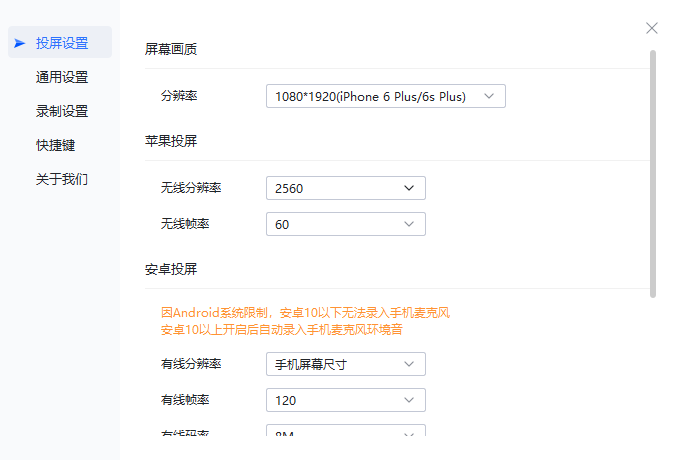This screenshot has height=460, width=680.
Task: Close the settings window
Action: pyautogui.click(x=652, y=28)
